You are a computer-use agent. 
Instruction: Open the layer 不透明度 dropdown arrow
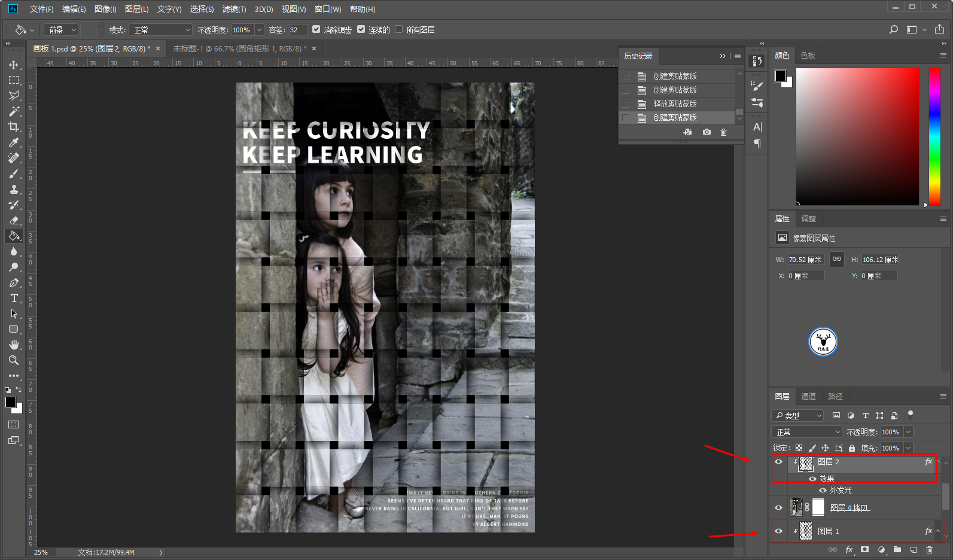[908, 432]
